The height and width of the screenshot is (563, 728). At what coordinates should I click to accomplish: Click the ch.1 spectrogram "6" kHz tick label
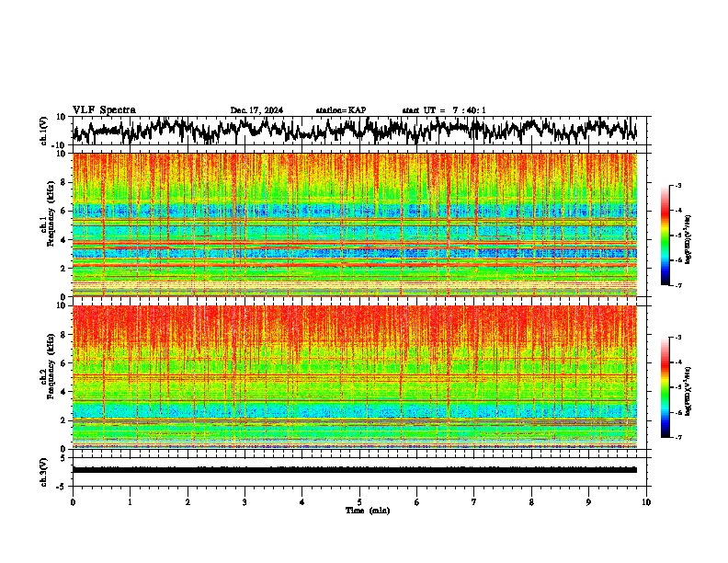point(63,211)
